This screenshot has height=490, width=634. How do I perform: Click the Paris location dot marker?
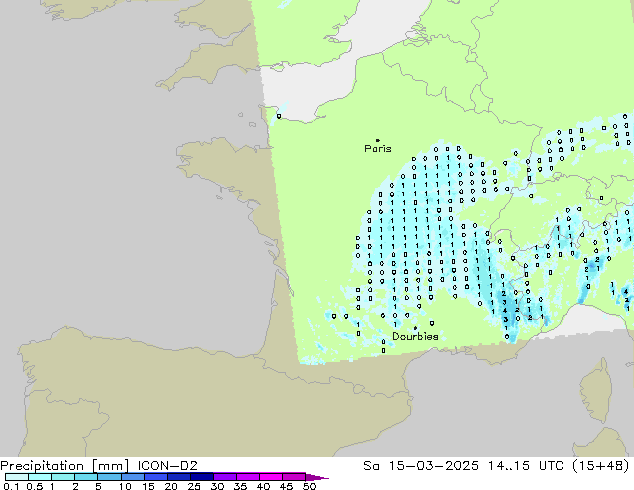[x=378, y=140]
